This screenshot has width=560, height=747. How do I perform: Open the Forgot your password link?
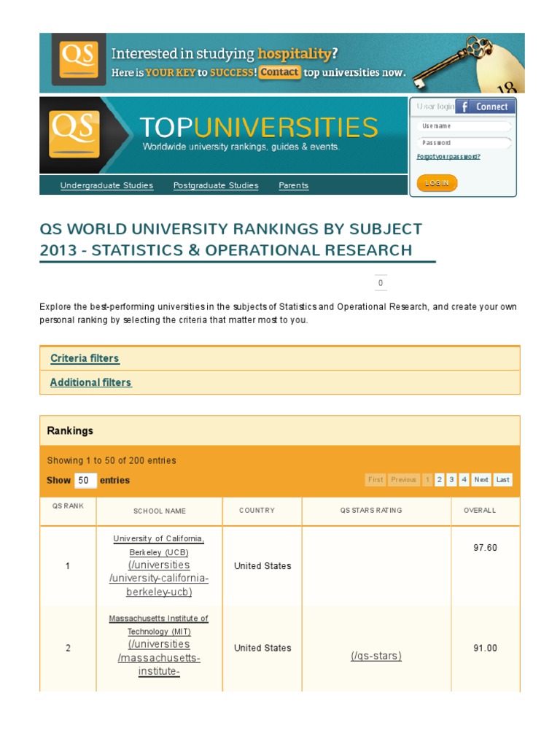tap(448, 157)
